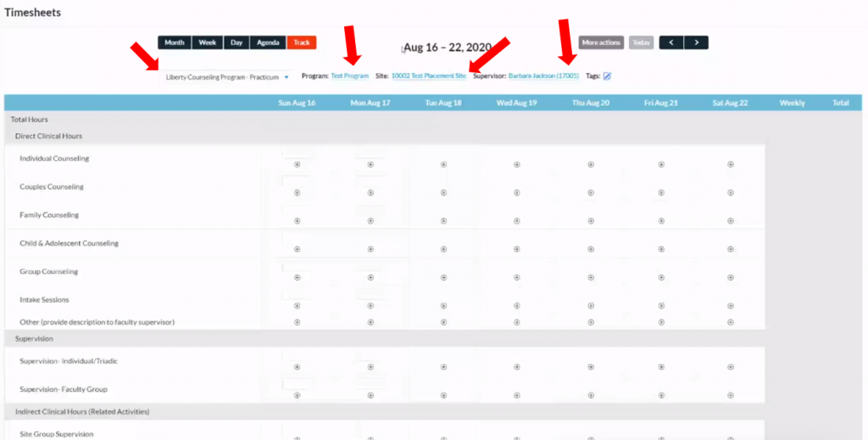Click the Wed Aug 19 column header
Screen dimensions: 868x440
coord(516,103)
